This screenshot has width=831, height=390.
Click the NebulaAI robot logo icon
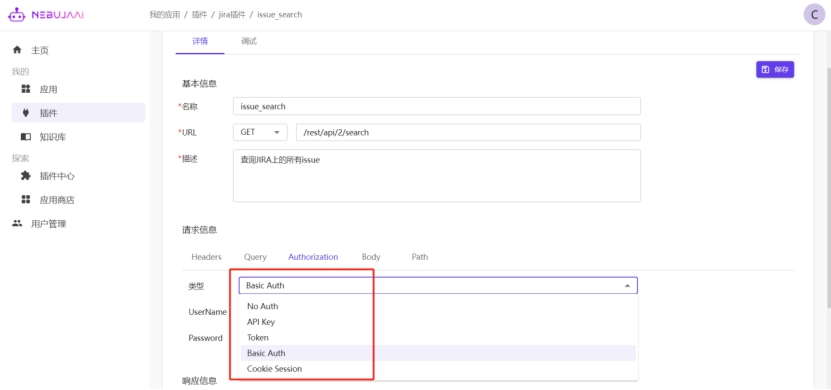tap(16, 14)
